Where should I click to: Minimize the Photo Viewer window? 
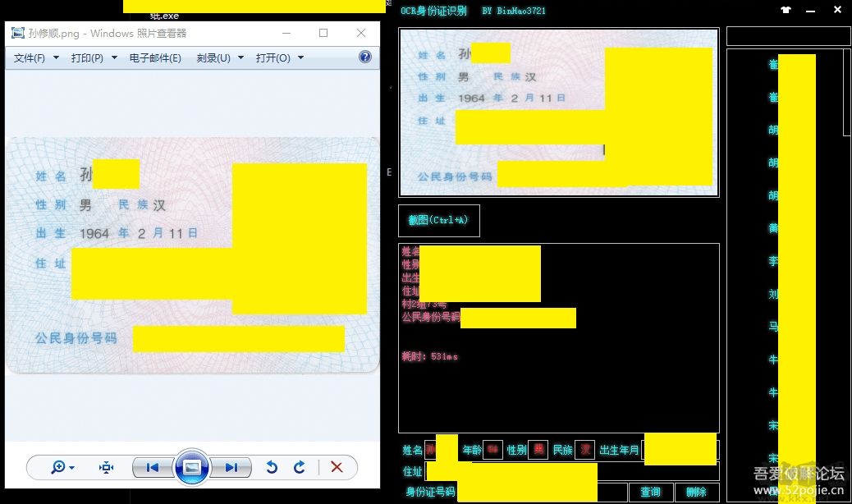[286, 33]
